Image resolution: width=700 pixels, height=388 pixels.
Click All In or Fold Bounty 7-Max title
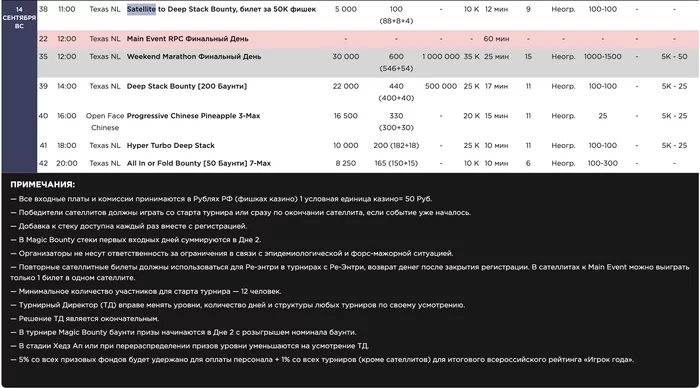coord(199,163)
